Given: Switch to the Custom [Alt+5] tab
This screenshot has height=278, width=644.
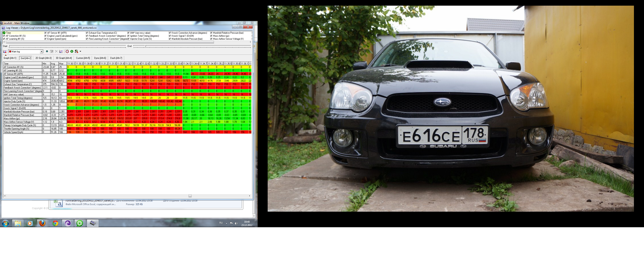Looking at the screenshot, I should click(x=83, y=58).
